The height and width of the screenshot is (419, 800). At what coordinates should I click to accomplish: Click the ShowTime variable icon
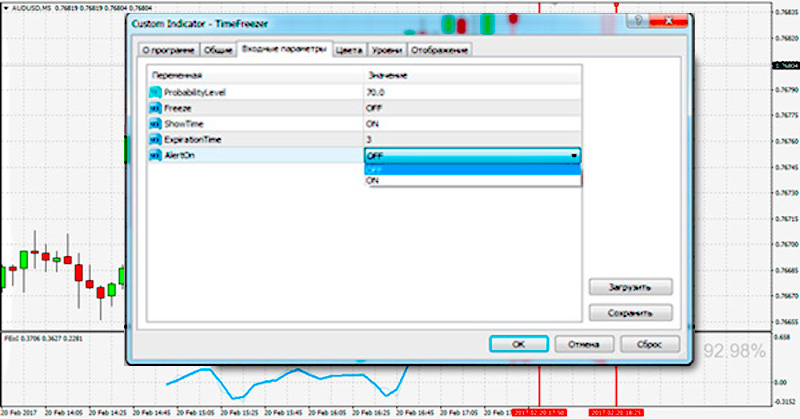click(x=155, y=124)
